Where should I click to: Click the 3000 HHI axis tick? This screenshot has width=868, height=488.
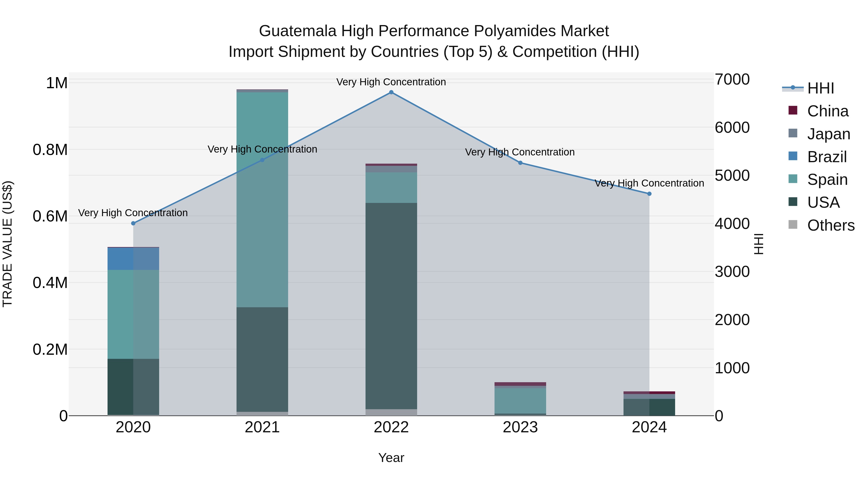pyautogui.click(x=732, y=271)
